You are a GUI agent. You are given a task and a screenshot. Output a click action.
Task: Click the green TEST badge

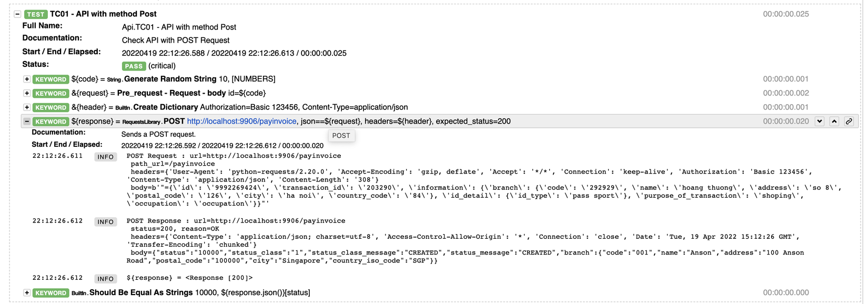pos(36,14)
